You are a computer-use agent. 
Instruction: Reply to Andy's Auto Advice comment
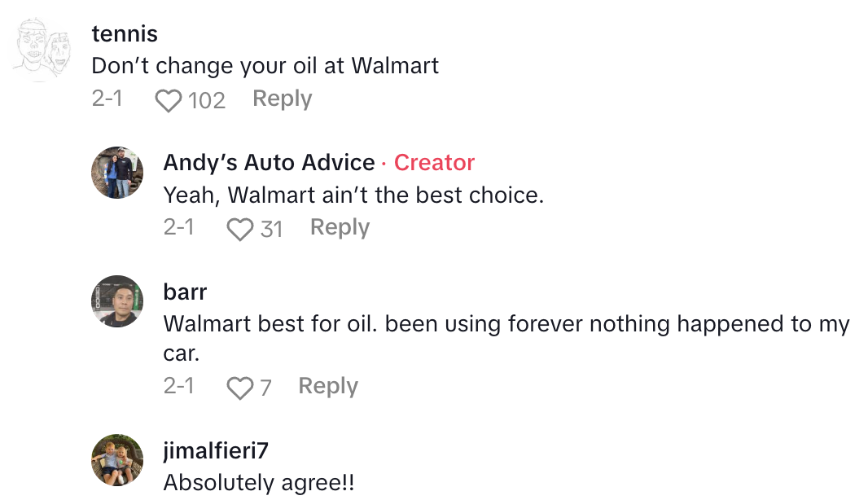coord(340,227)
